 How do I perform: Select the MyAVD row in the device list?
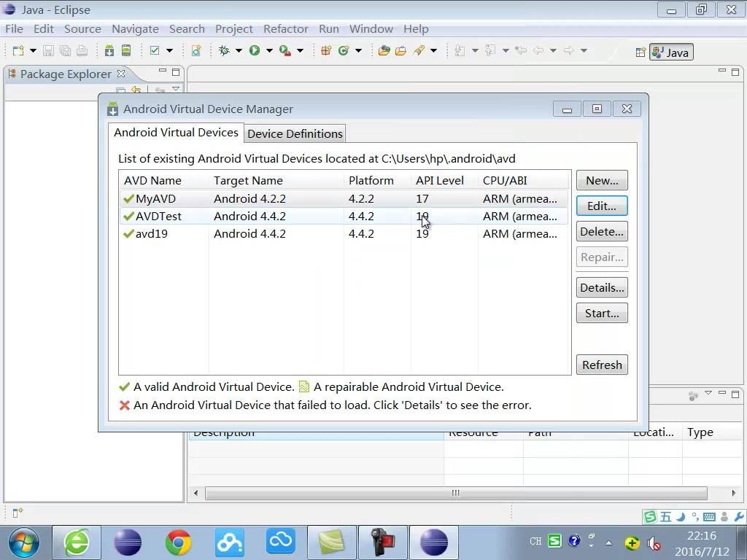point(344,198)
